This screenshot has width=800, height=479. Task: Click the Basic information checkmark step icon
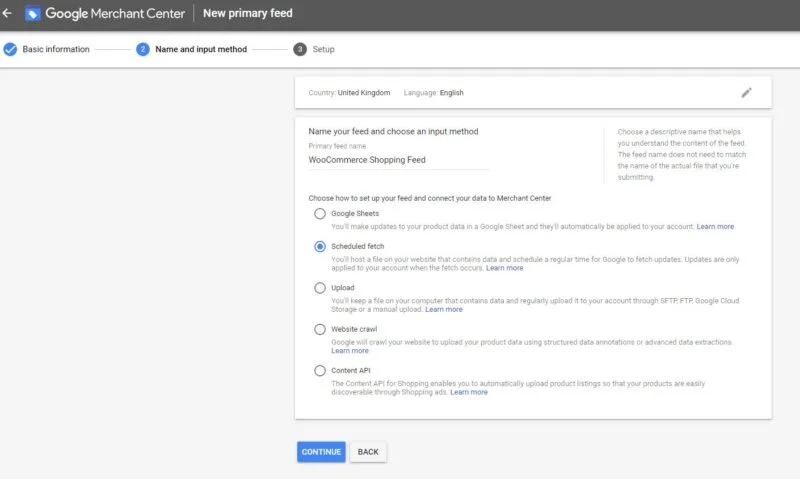(x=10, y=49)
